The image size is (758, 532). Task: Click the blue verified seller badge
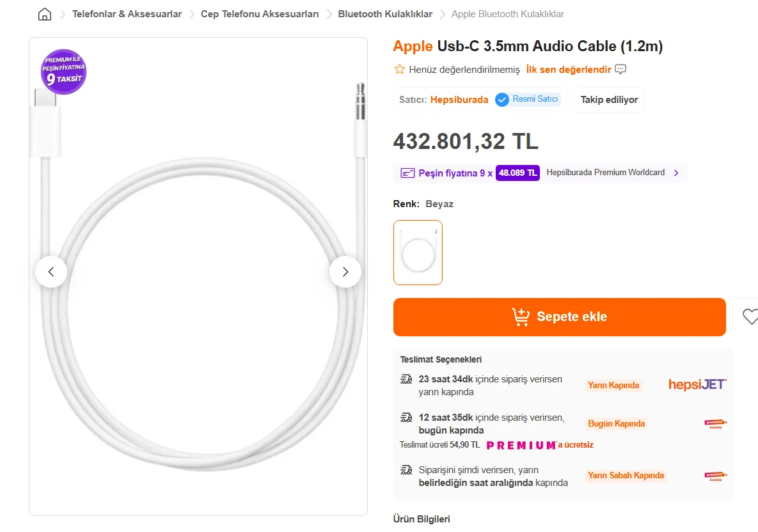click(x=502, y=100)
